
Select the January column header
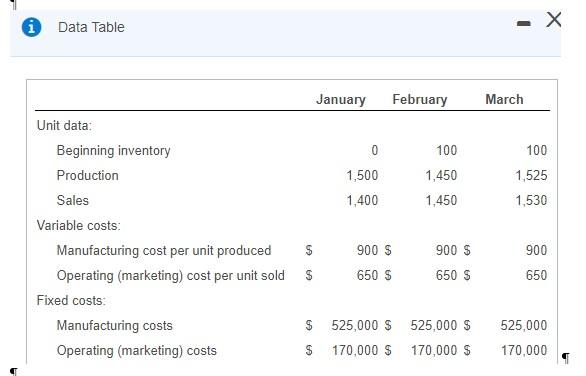click(341, 99)
